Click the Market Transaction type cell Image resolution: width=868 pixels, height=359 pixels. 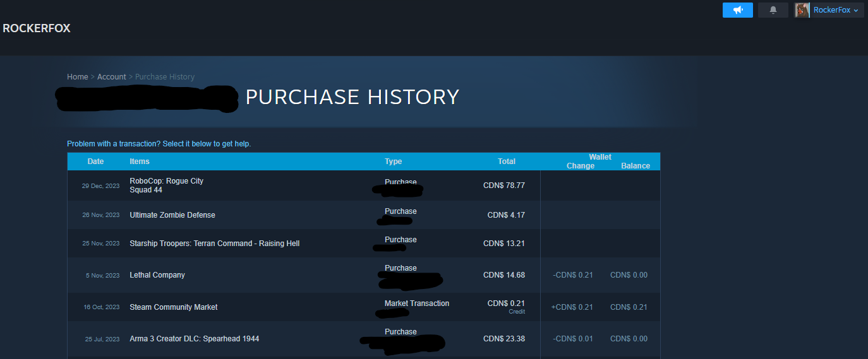417,303
